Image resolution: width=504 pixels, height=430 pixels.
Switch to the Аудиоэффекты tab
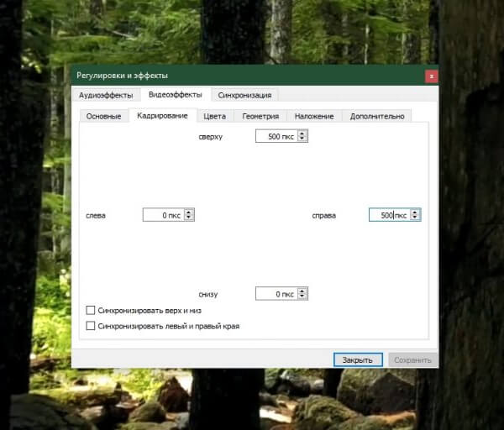pyautogui.click(x=106, y=95)
